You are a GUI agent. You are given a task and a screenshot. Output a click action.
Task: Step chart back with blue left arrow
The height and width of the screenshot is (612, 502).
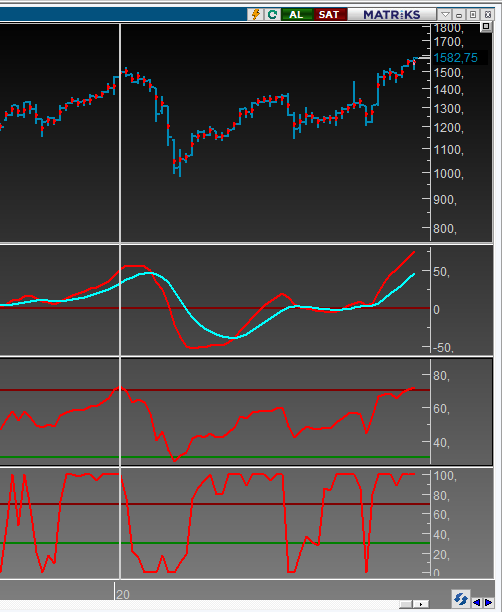[477, 602]
